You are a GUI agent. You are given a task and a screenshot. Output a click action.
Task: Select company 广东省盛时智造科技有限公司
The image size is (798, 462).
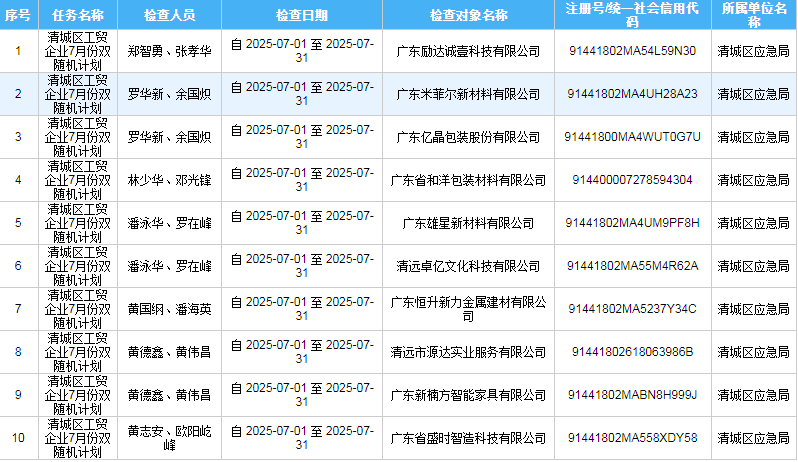[468, 438]
